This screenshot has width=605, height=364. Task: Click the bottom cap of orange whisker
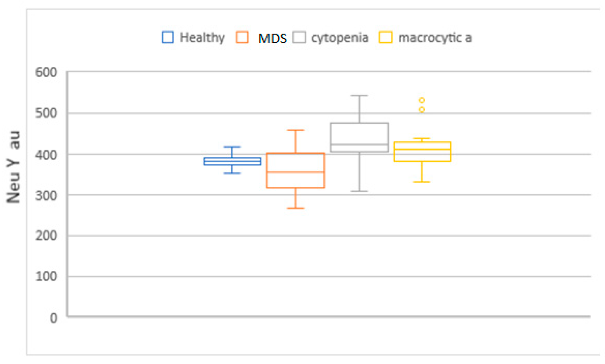(x=295, y=208)
